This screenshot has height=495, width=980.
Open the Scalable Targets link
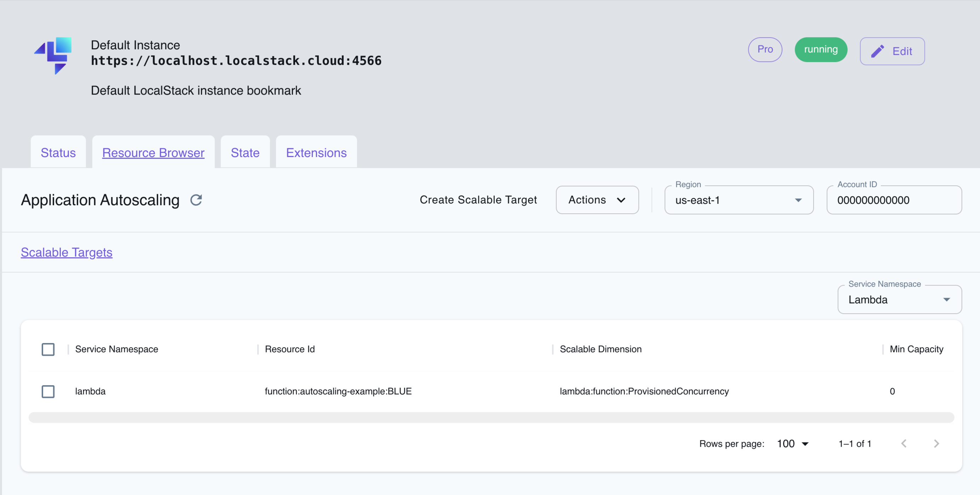(67, 252)
